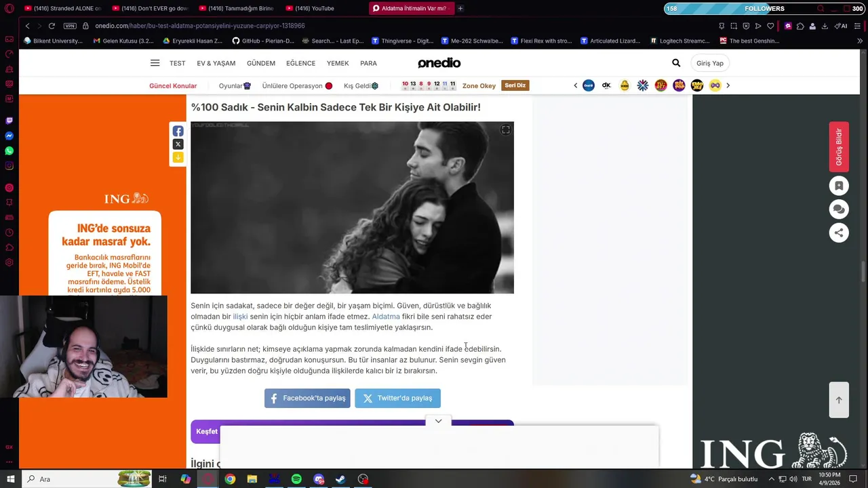868x488 pixels.
Task: Open Spotify from the taskbar
Action: coord(296,479)
